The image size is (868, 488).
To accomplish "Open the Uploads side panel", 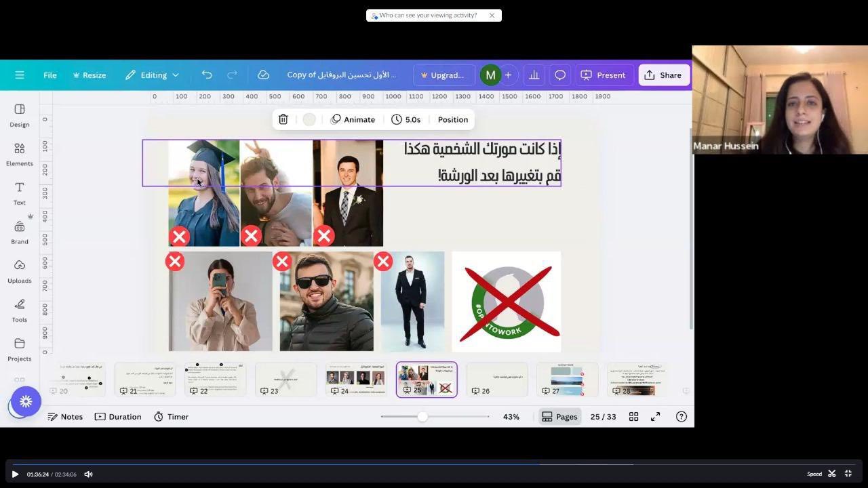I will pyautogui.click(x=20, y=271).
